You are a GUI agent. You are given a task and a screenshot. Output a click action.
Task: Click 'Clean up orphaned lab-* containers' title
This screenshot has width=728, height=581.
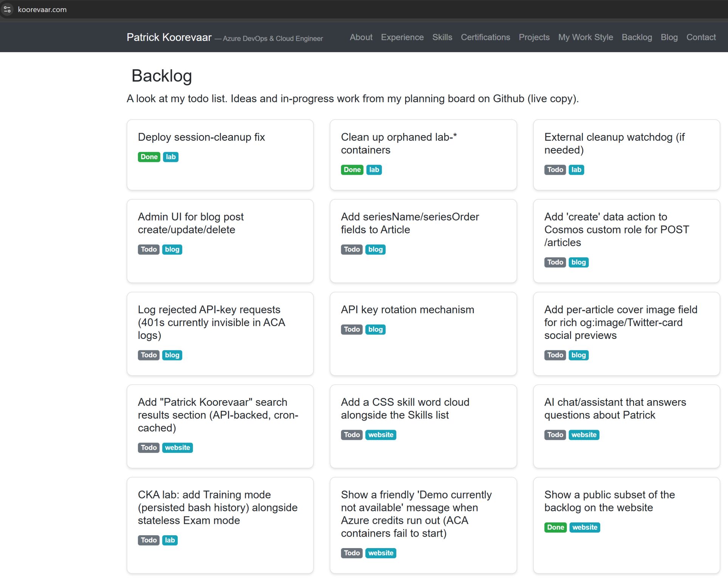399,143
